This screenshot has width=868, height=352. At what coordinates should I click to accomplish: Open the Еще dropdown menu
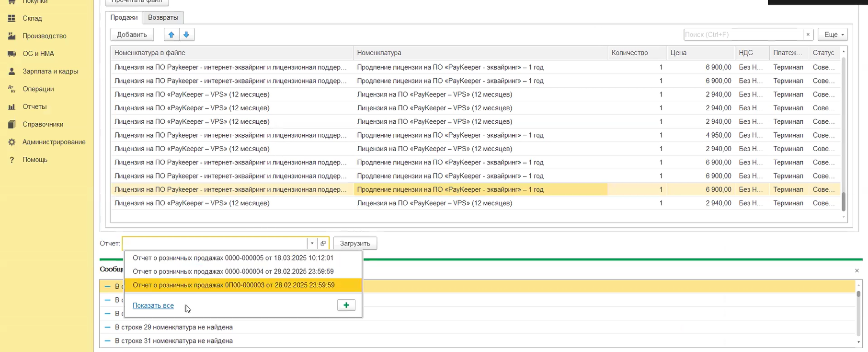click(x=833, y=35)
